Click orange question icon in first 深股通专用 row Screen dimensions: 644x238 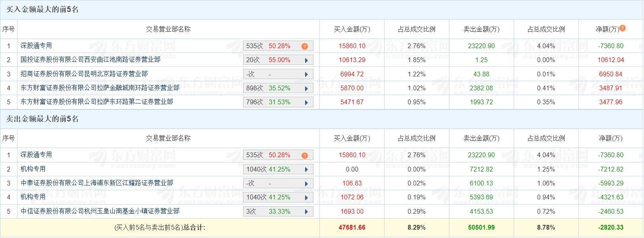[305, 46]
